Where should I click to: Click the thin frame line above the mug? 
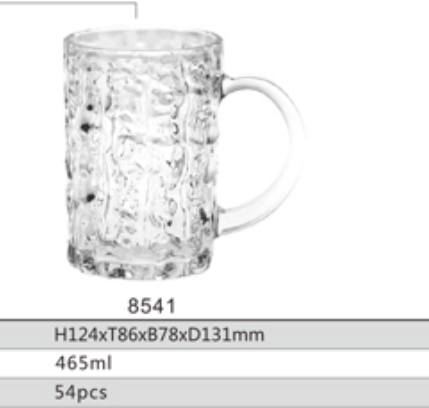click(67, 2)
